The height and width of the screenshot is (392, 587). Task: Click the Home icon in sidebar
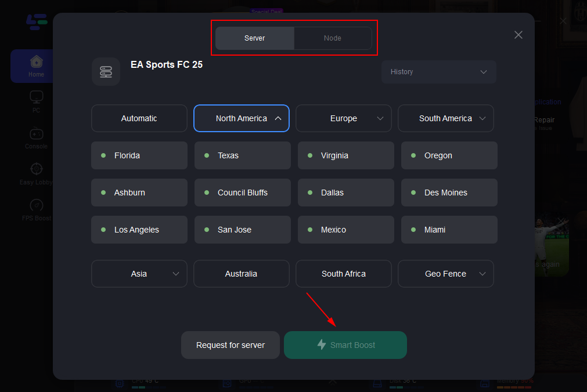click(36, 61)
